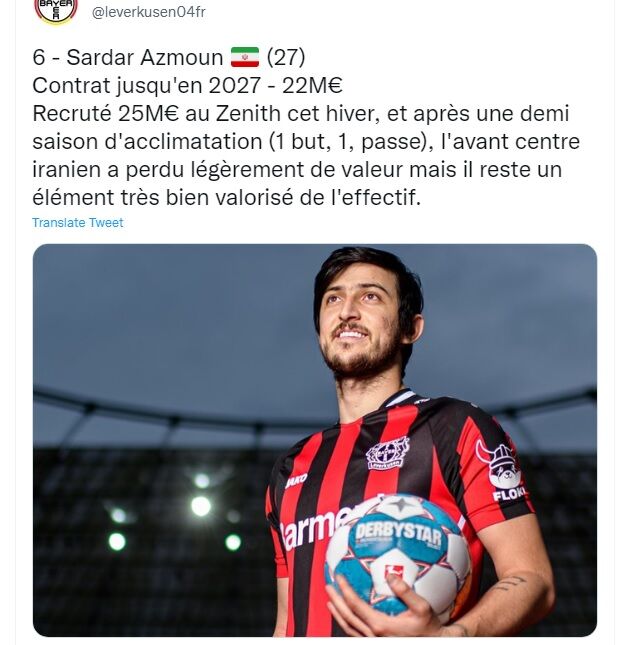Click the Iran flag emoji
Screen dimensions: 643x645
tap(245, 57)
